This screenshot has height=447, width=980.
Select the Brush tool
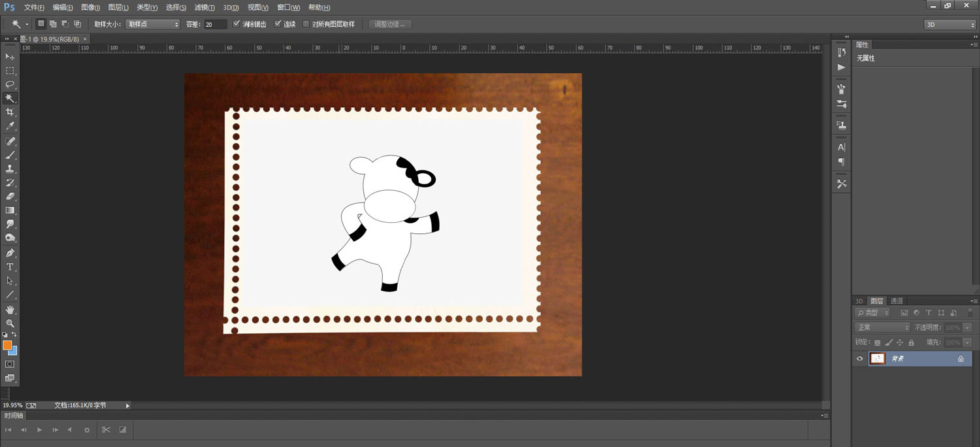tap(10, 155)
